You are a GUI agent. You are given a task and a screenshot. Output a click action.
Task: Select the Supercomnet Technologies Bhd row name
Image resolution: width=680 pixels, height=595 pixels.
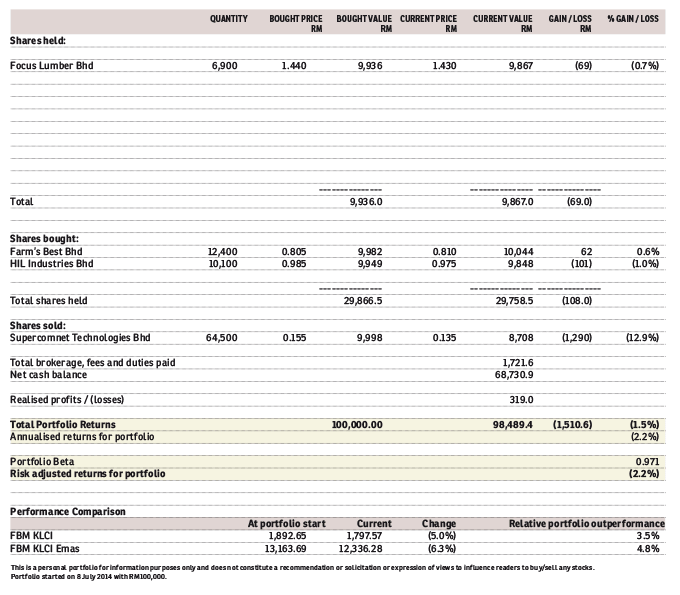[x=80, y=338]
